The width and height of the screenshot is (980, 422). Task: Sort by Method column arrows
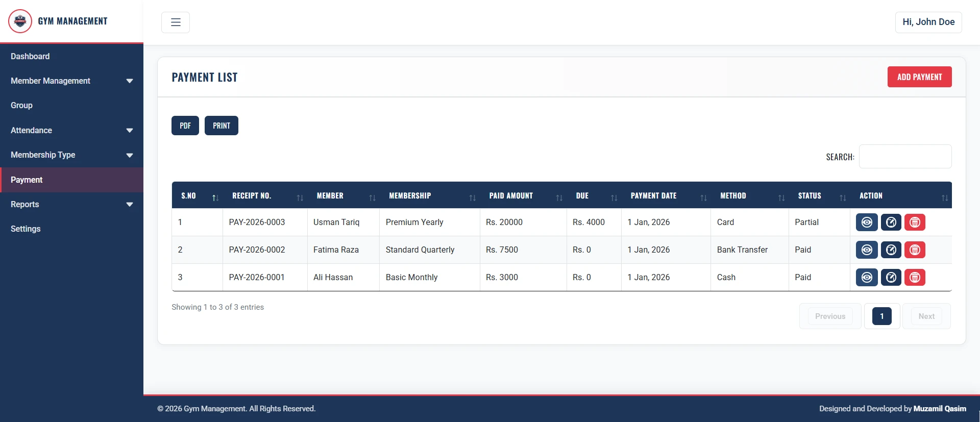(781, 197)
